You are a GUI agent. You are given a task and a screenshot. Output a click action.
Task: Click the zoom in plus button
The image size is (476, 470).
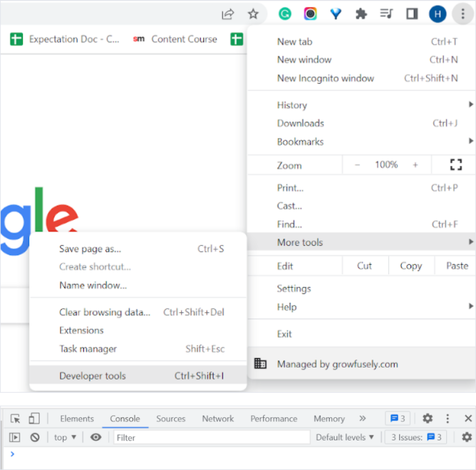(415, 165)
